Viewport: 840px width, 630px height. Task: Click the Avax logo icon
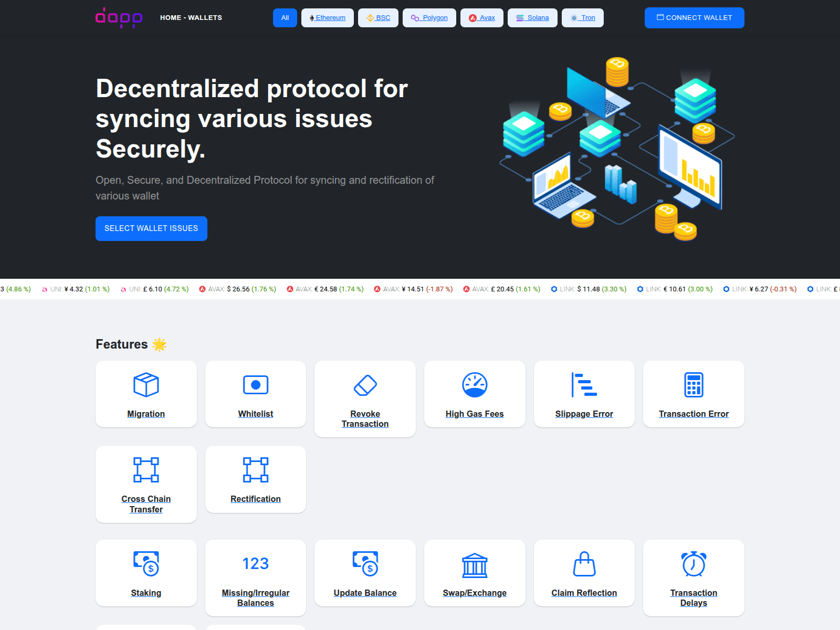tap(472, 18)
